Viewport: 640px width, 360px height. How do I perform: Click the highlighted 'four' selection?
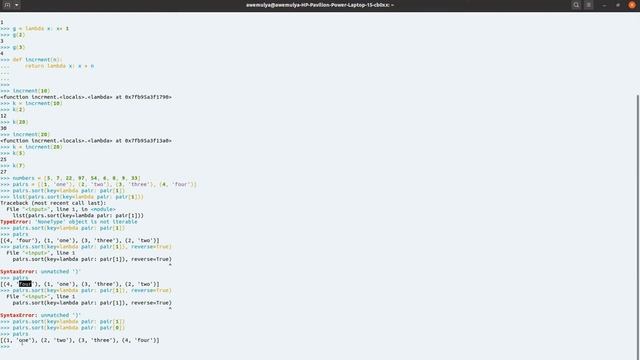point(25,284)
